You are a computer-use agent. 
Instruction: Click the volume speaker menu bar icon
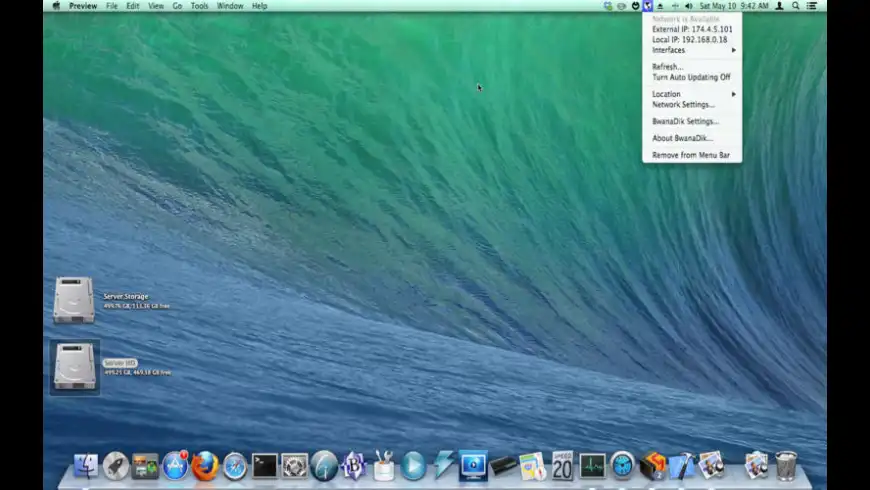pyautogui.click(x=687, y=6)
